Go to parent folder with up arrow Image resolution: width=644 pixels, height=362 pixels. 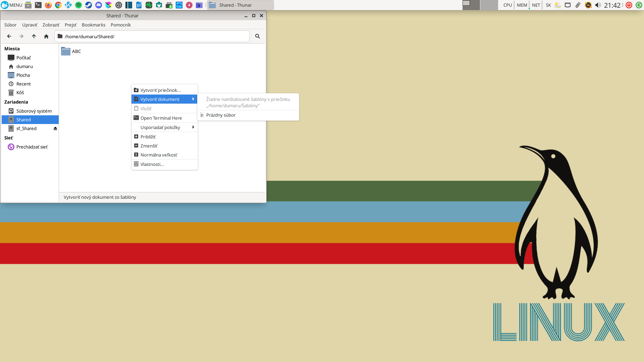[x=34, y=36]
